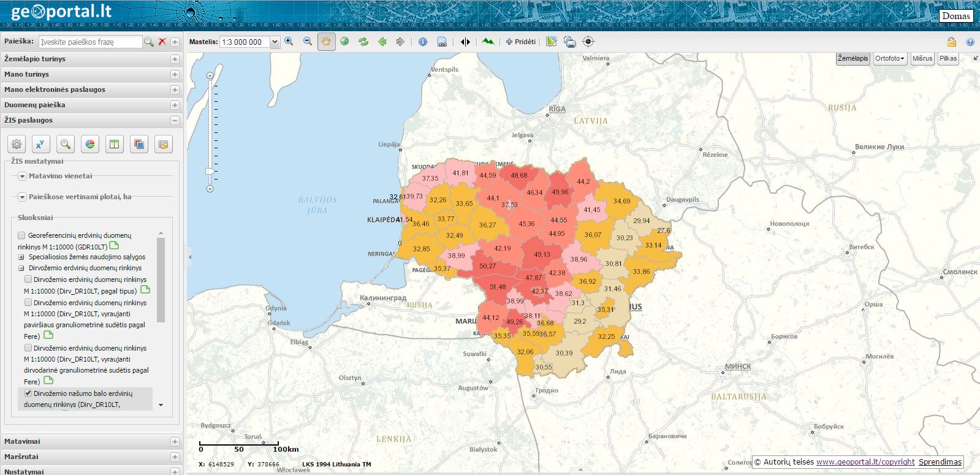
Task: Go to next map extent
Action: [400, 42]
